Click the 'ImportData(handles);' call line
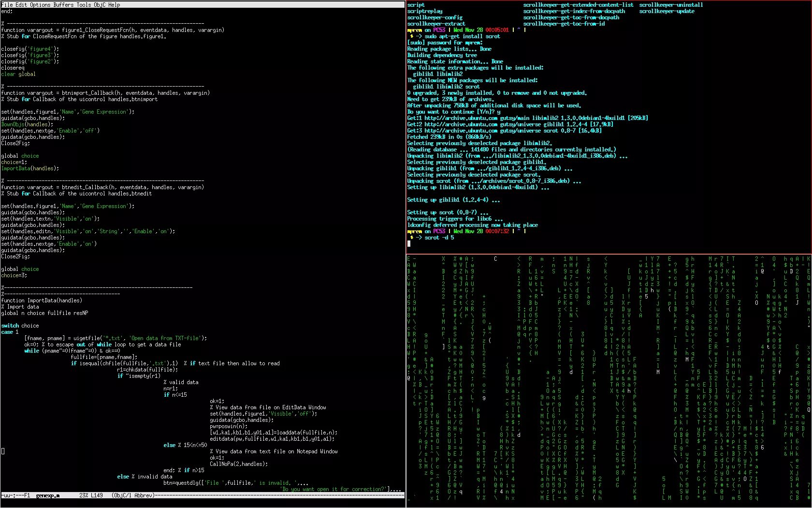The height and width of the screenshot is (508, 812). pyautogui.click(x=30, y=168)
